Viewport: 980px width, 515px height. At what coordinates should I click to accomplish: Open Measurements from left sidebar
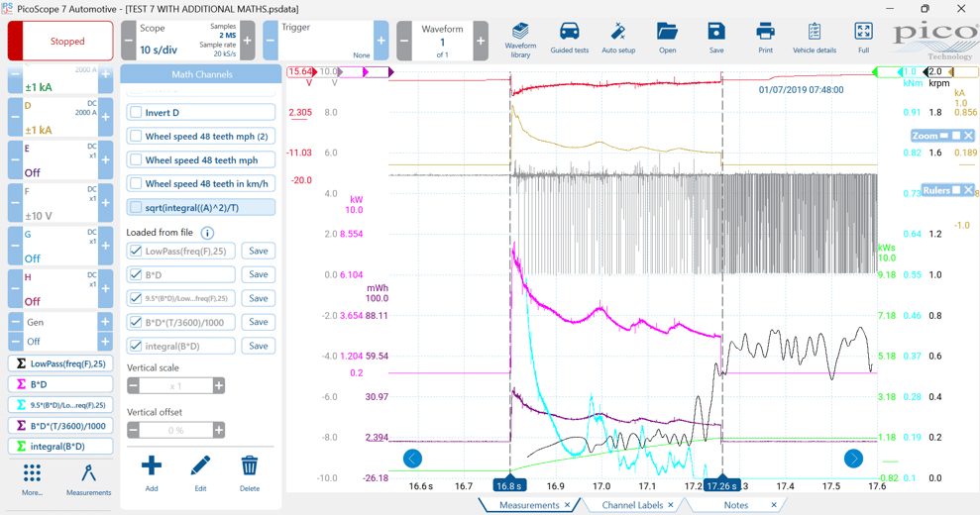pos(89,479)
